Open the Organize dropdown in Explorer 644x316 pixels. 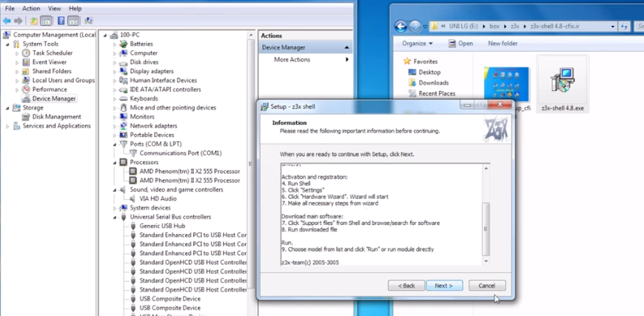point(417,44)
